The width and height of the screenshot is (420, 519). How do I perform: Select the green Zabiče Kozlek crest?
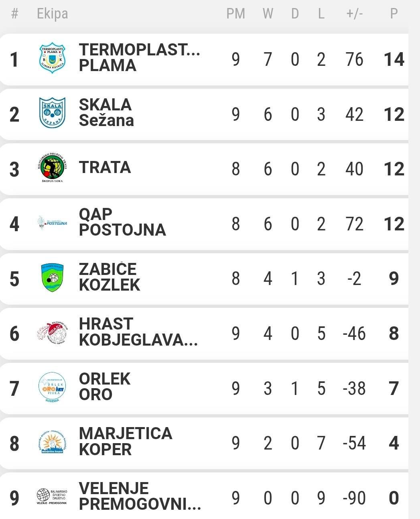tap(52, 277)
